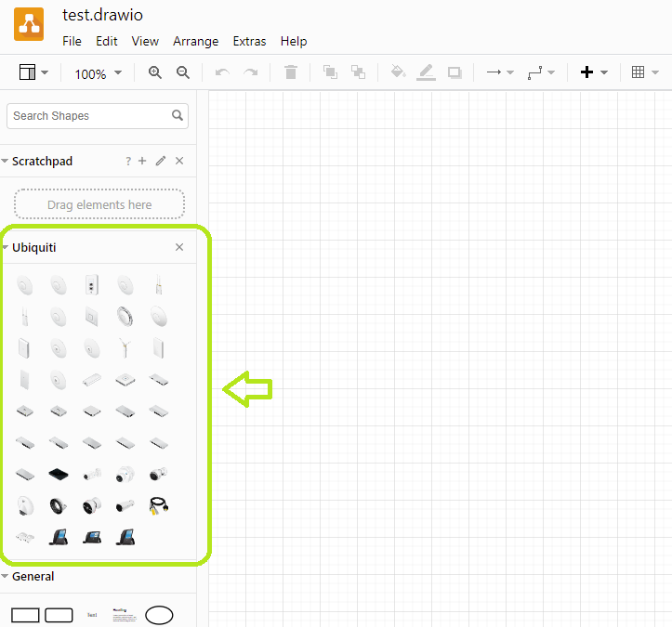672x627 pixels.
Task: Click the Scratchpad help question mark
Action: pos(127,161)
